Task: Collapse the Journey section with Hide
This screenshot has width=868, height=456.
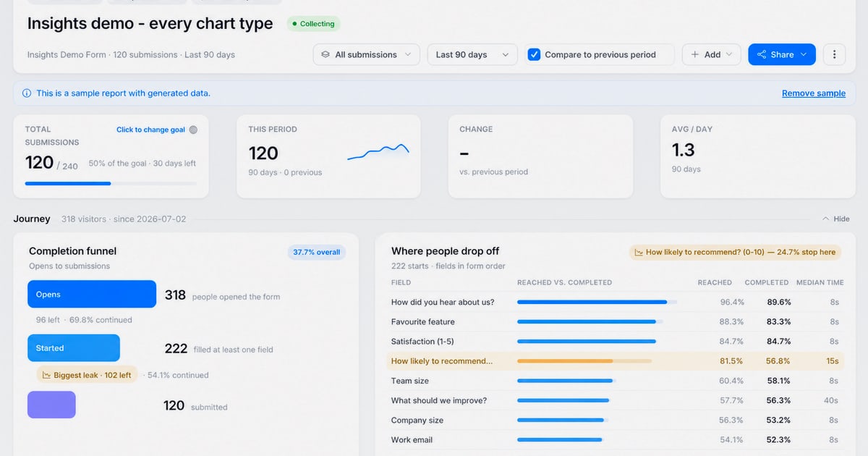Action: click(836, 219)
